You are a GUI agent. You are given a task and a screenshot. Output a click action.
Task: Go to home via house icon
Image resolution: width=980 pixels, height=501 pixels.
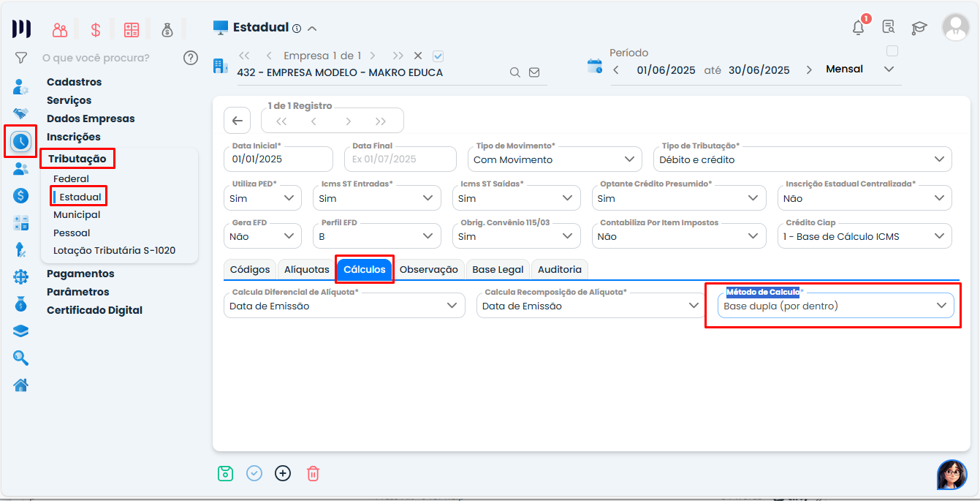(x=21, y=385)
